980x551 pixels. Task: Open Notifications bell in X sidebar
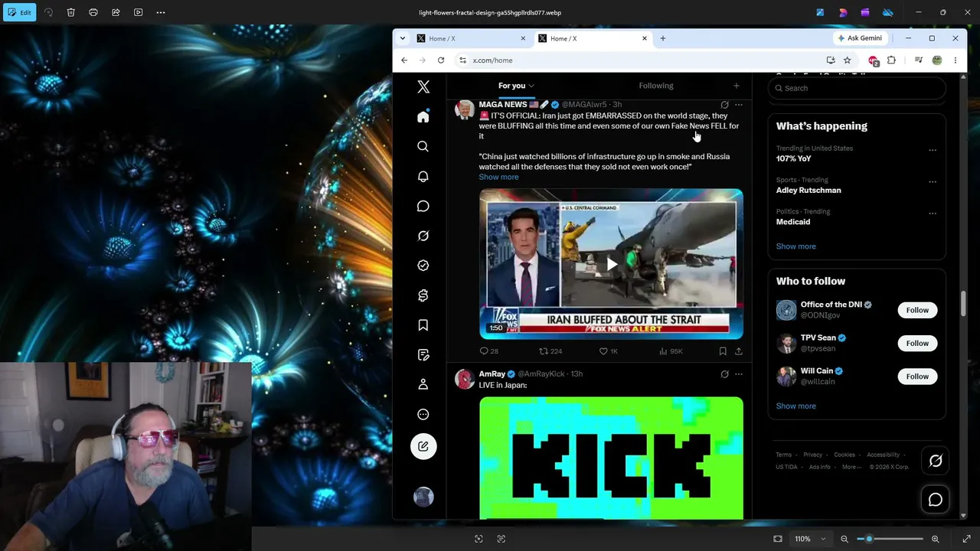tap(423, 176)
